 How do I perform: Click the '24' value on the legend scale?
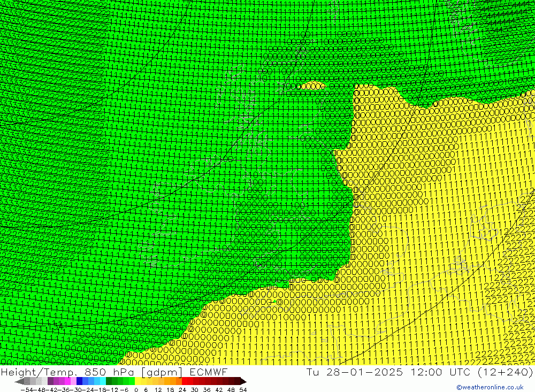point(182,390)
